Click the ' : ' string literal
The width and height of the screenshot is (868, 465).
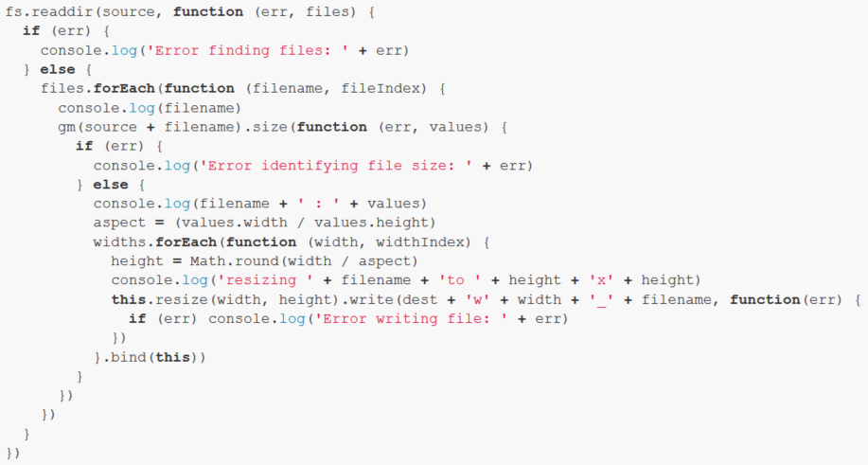317,204
